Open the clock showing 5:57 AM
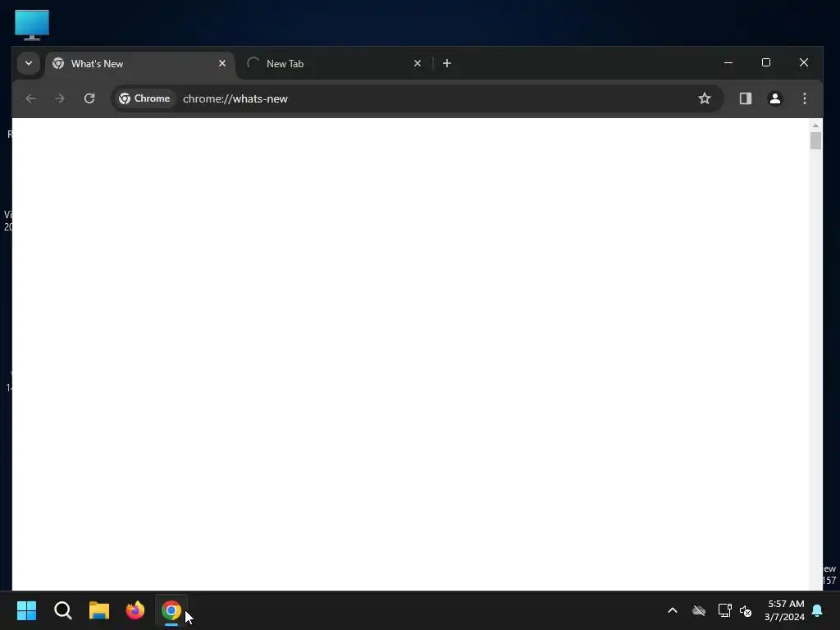Image resolution: width=840 pixels, height=630 pixels. pyautogui.click(x=784, y=610)
